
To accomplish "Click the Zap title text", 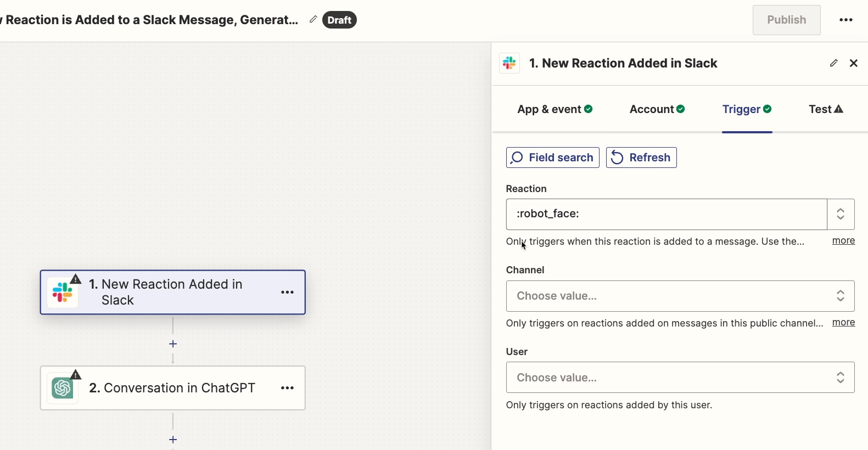I will coord(149,20).
